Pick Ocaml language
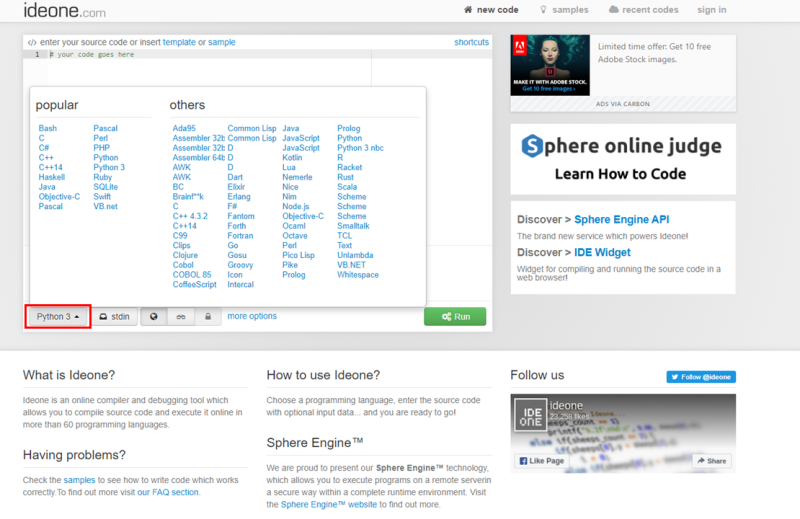Image resolution: width=800 pixels, height=519 pixels. [x=294, y=226]
